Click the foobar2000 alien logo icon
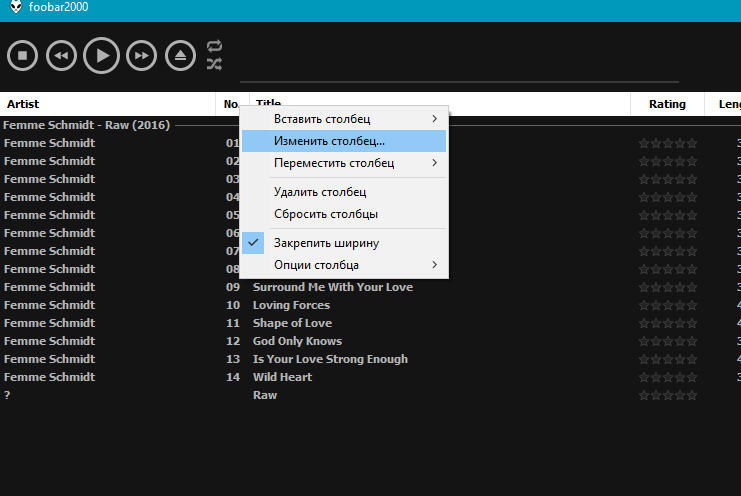Screen dimensions: 741x496 click(15, 8)
